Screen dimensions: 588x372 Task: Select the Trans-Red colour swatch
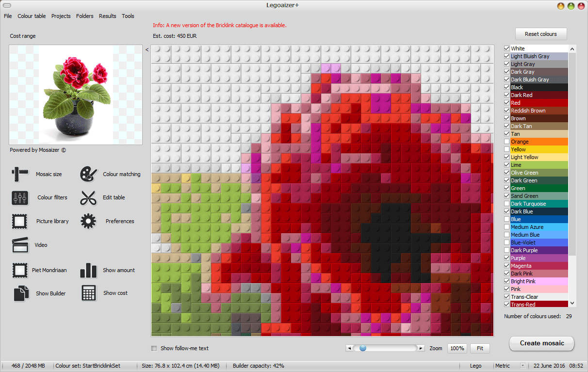pos(539,305)
